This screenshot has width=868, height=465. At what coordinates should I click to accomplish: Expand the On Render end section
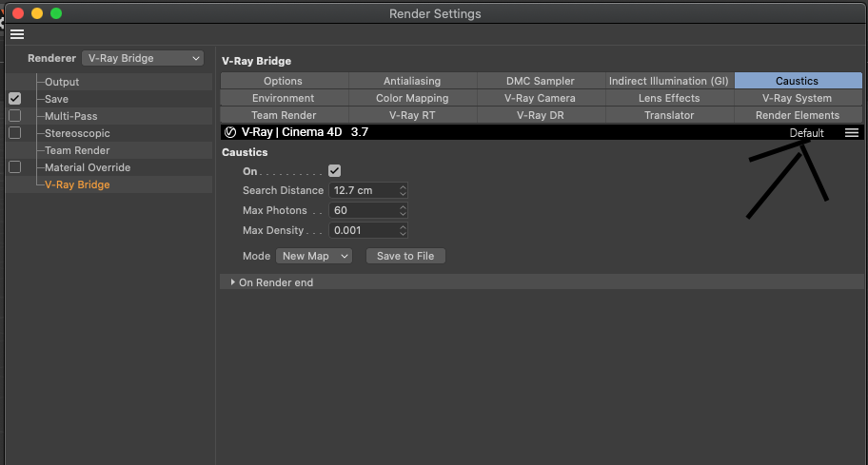coord(232,282)
